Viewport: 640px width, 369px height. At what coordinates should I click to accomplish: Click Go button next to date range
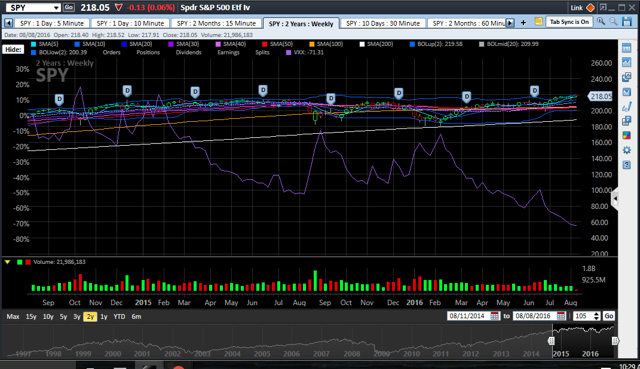(x=609, y=316)
